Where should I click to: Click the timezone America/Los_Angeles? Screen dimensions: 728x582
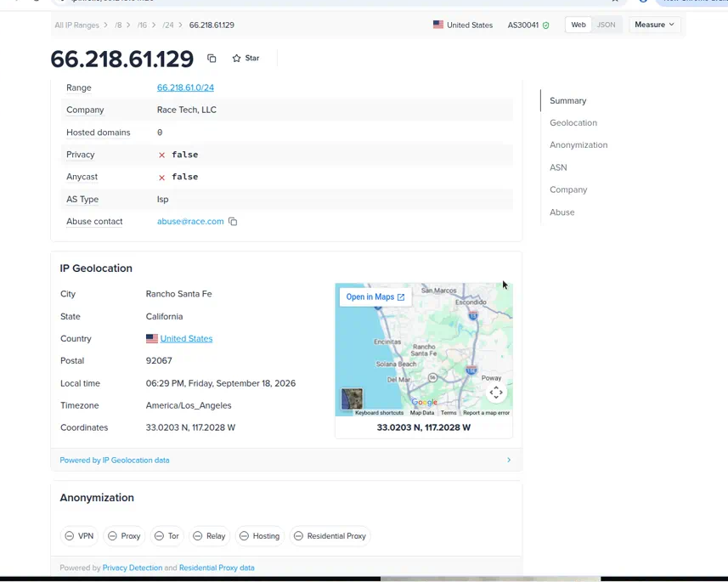coord(189,405)
